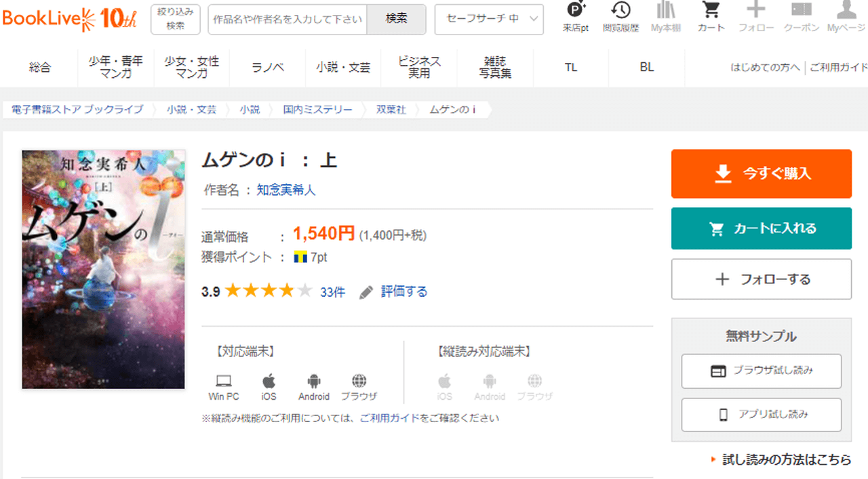Click the 評価する pencil icon
The width and height of the screenshot is (868, 479).
[366, 292]
